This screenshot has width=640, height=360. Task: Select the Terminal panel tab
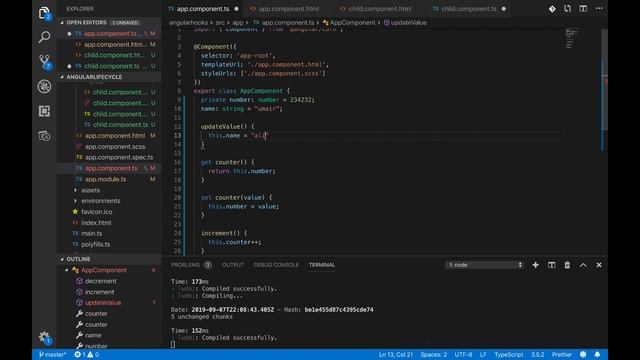point(322,265)
